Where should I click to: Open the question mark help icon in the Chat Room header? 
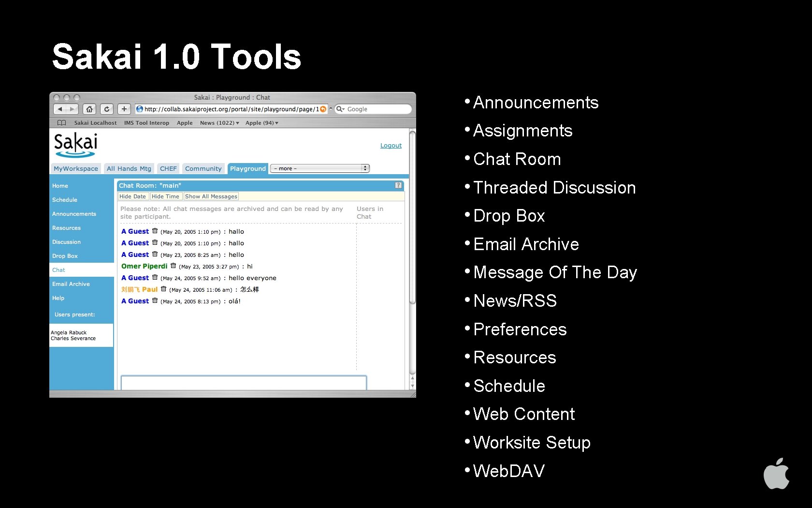(x=398, y=185)
